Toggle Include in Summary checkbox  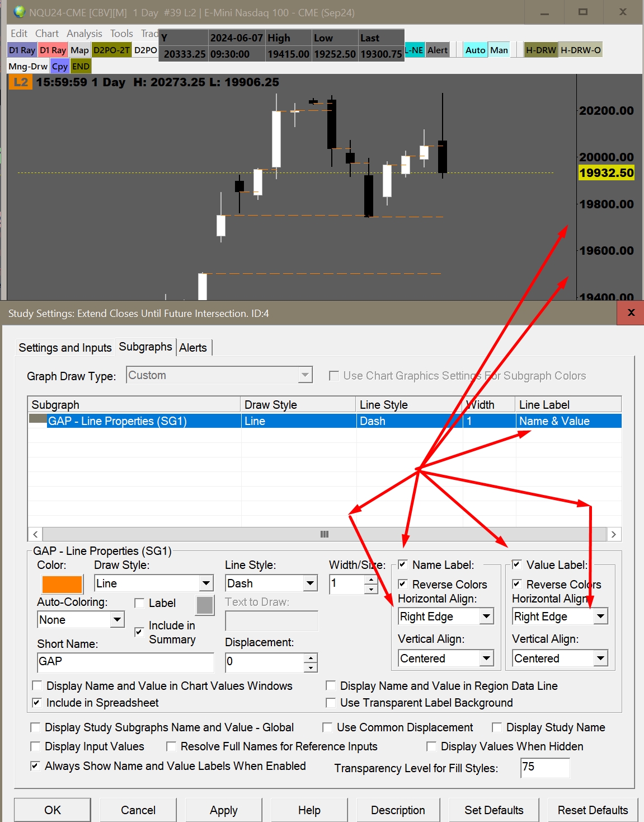(139, 632)
